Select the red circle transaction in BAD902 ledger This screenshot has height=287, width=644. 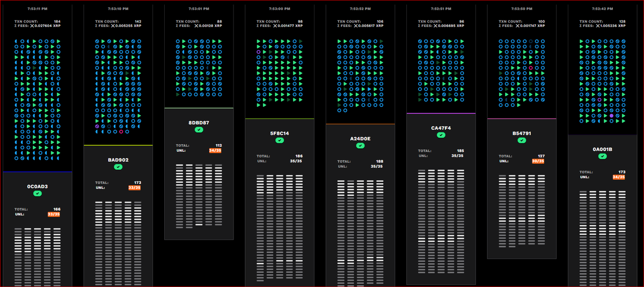[x=121, y=132]
